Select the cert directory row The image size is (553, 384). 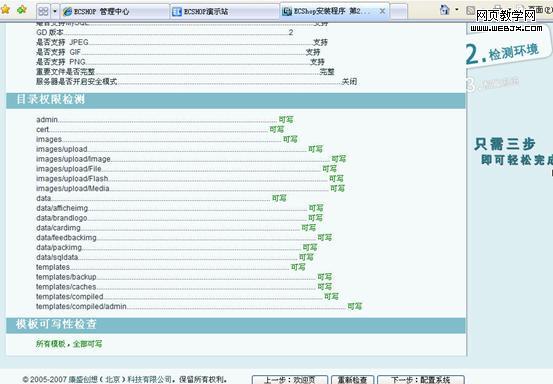pos(160,130)
